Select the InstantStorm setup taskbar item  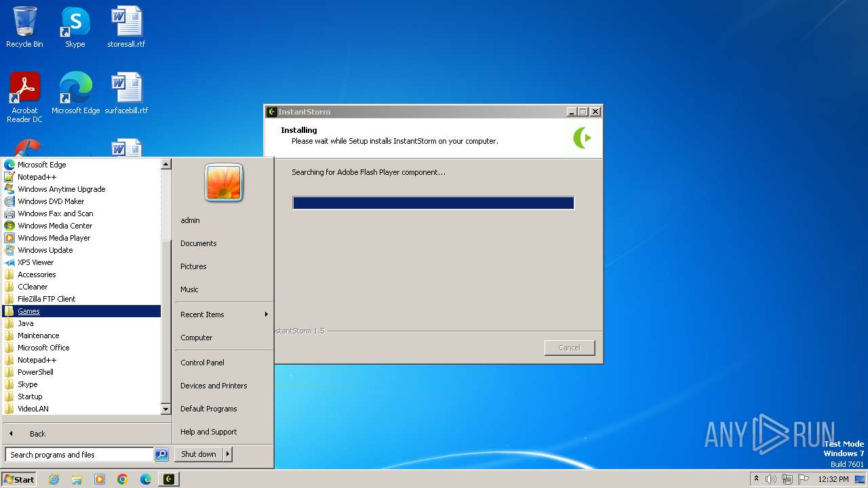(169, 479)
